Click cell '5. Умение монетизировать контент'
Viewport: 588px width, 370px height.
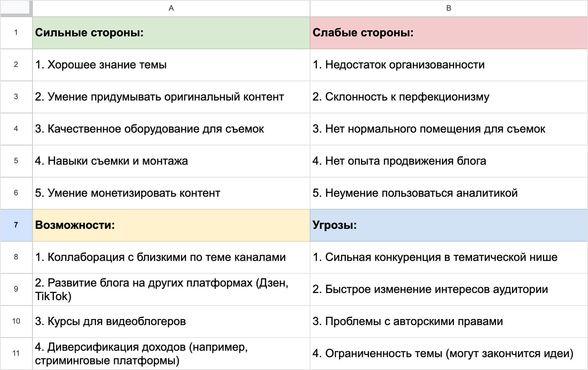171,193
